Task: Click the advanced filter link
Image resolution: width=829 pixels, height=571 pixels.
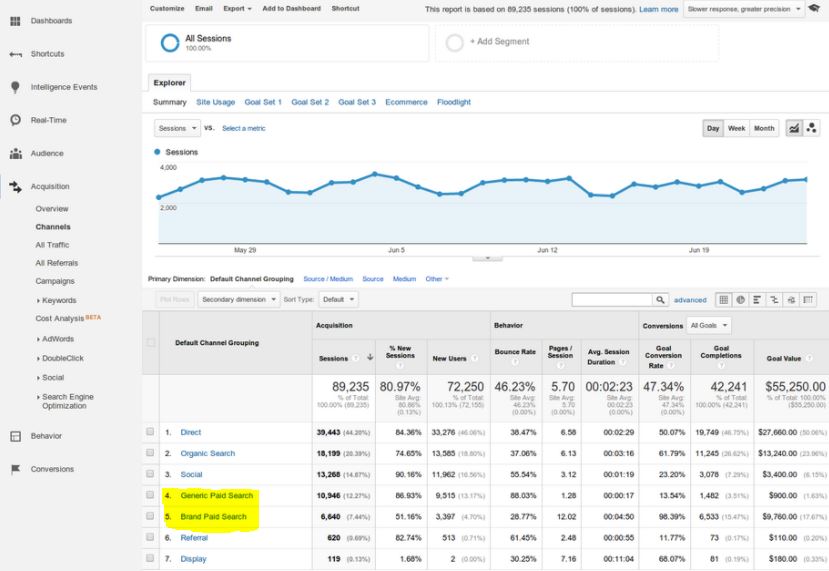Action: pos(690,300)
